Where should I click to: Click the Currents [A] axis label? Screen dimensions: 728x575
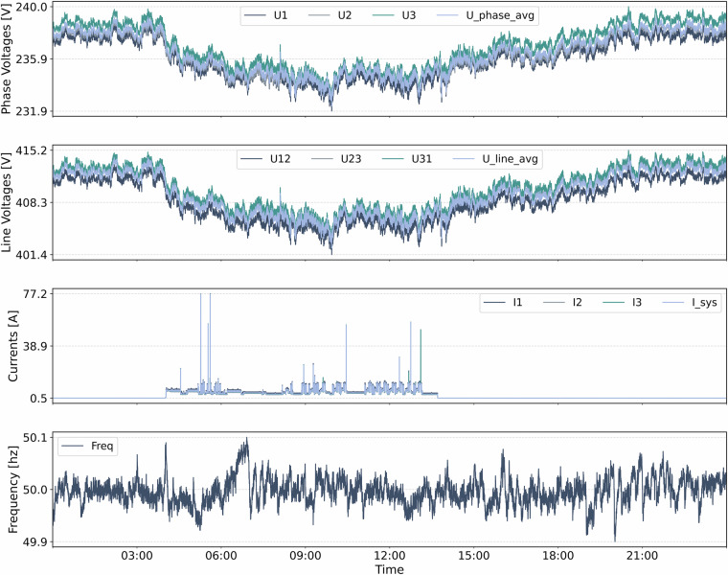(13, 346)
